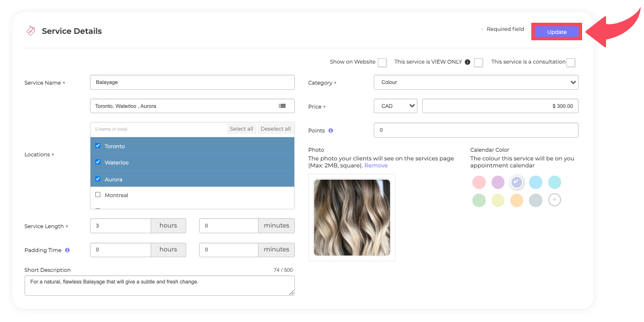Image resolution: width=644 pixels, height=322 pixels.
Task: Uncheck the Waterloo location
Action: pyautogui.click(x=98, y=162)
